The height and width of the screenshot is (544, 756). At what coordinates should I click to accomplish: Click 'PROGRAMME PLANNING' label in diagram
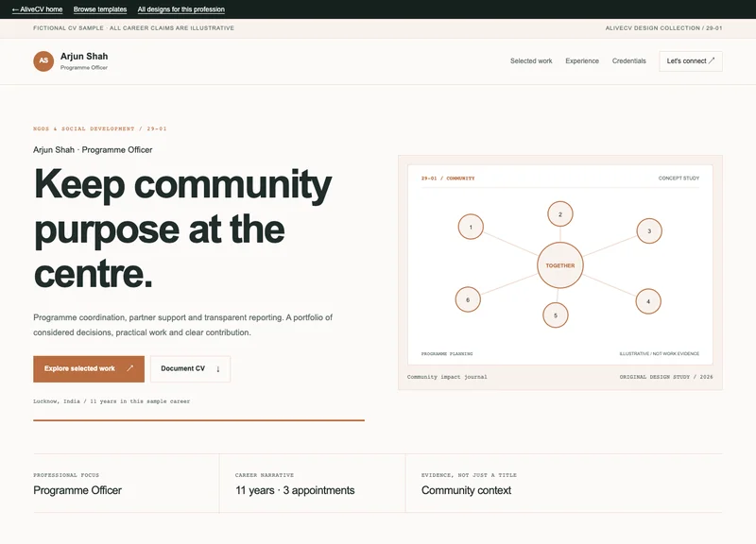[446, 353]
